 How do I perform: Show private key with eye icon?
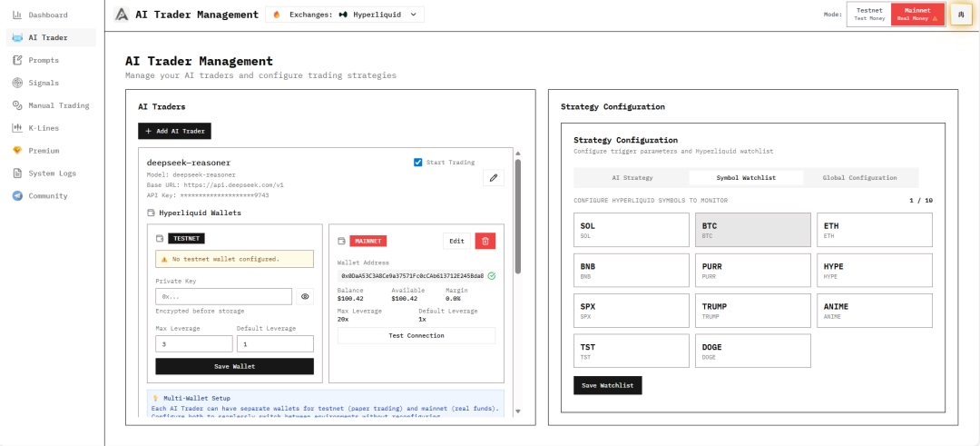tap(305, 296)
